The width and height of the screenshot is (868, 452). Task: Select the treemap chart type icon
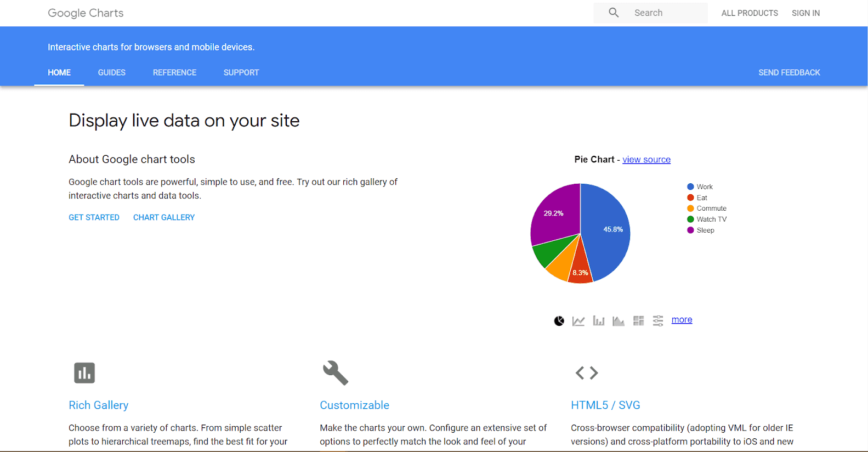coord(638,321)
